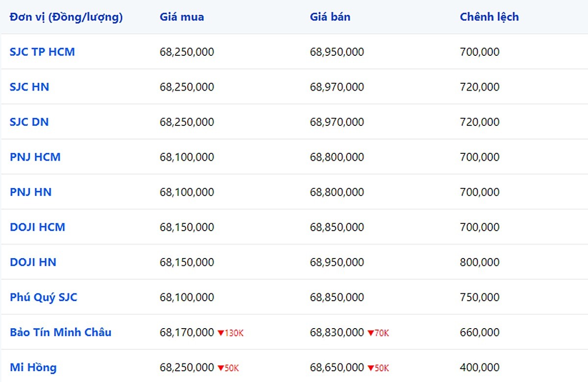Viewport: 588px width, 382px height.
Task: Click the Giá mua column header
Action: [182, 17]
